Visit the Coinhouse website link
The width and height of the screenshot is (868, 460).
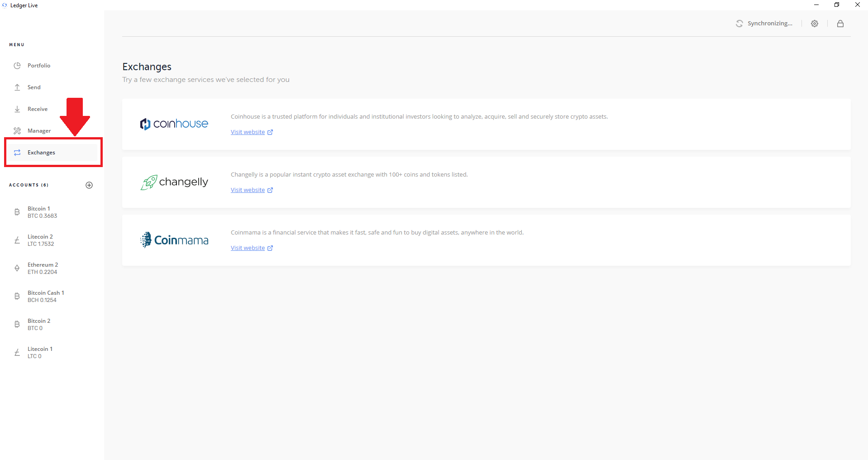point(248,132)
